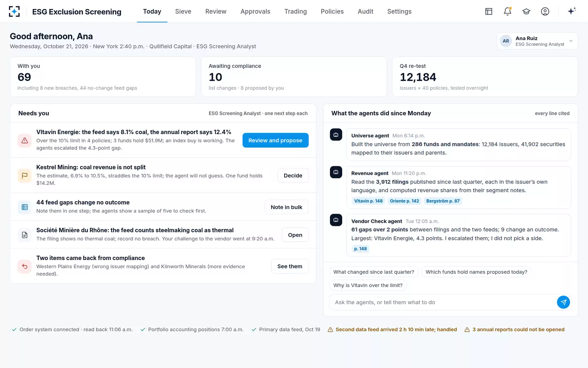Click Decide for Kestrel Mining
This screenshot has width=588, height=368.
[x=293, y=175]
